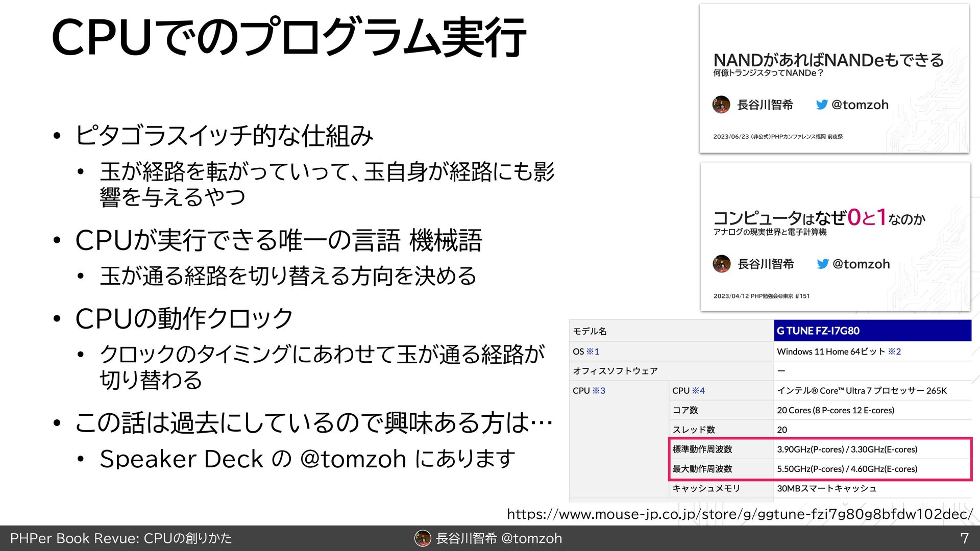Click the Twitter bird icon on コンピュータ slide
This screenshot has height=551, width=980.
822,264
